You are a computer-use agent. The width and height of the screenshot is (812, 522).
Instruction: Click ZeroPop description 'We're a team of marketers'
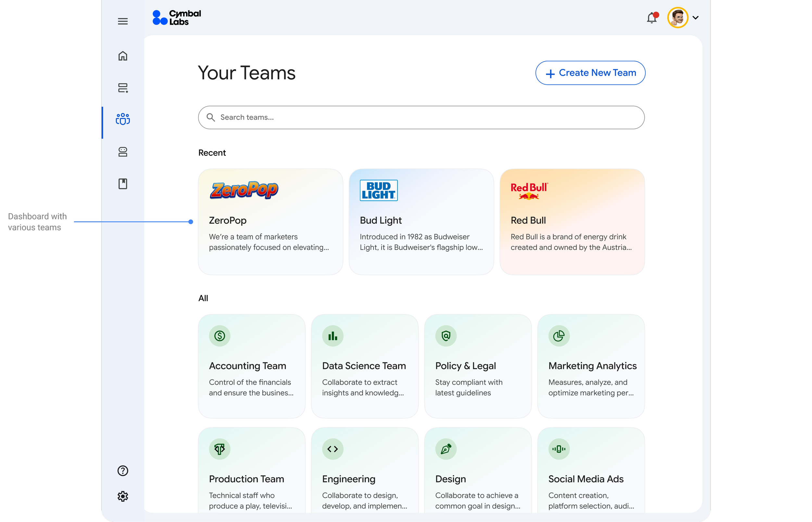pyautogui.click(x=253, y=236)
